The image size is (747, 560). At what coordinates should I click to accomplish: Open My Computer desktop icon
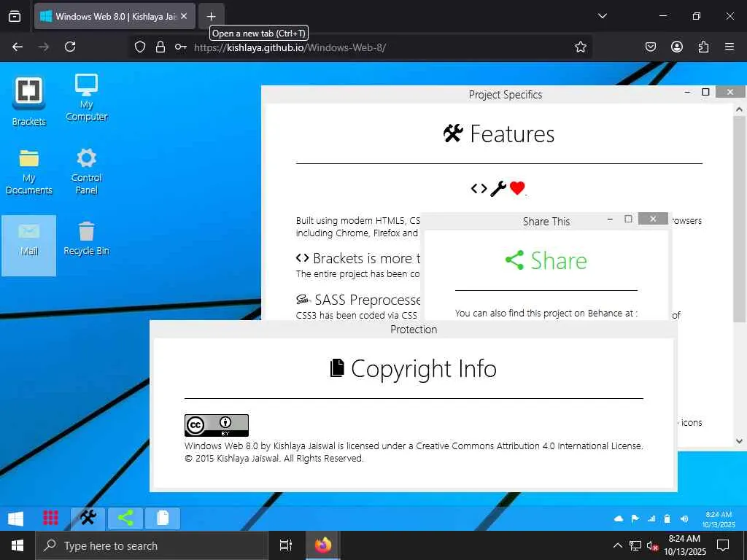pos(86,97)
